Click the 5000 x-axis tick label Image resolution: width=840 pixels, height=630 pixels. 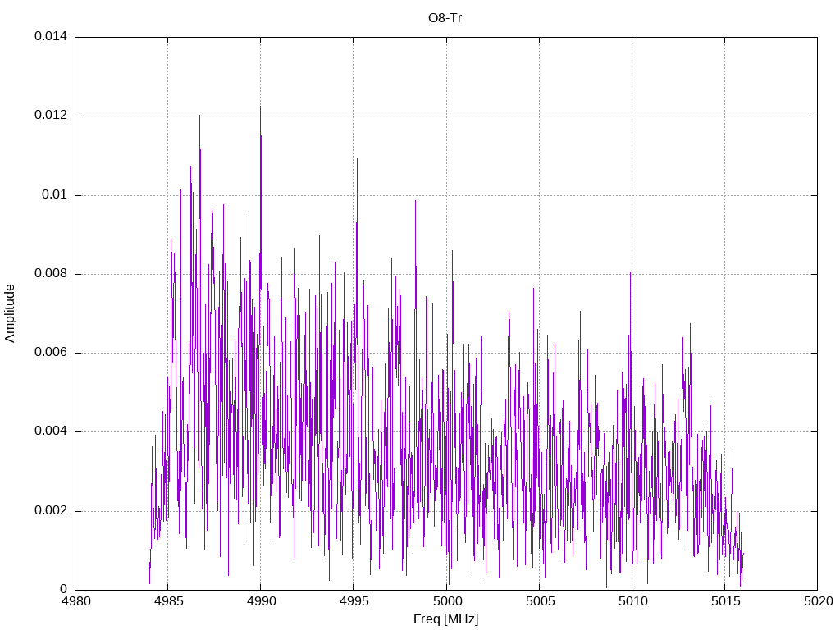coord(447,601)
